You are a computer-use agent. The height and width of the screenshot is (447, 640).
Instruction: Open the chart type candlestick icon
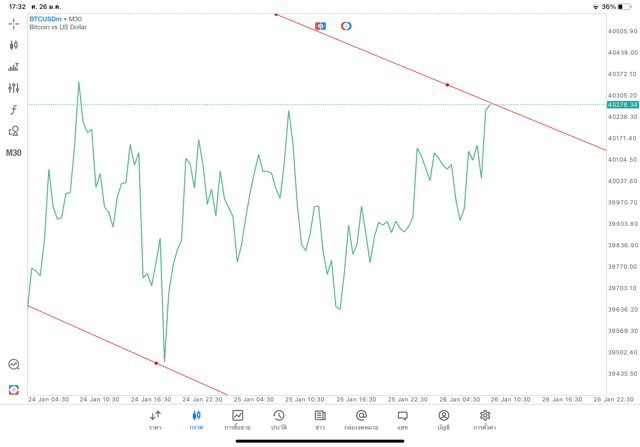[x=14, y=45]
